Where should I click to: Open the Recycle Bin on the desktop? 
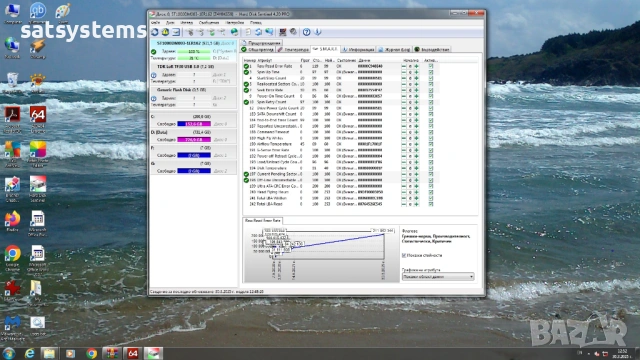pyautogui.click(x=12, y=83)
